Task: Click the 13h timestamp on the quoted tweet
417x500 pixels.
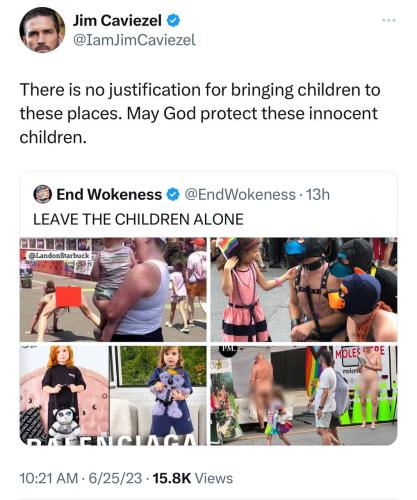Action: [x=318, y=195]
